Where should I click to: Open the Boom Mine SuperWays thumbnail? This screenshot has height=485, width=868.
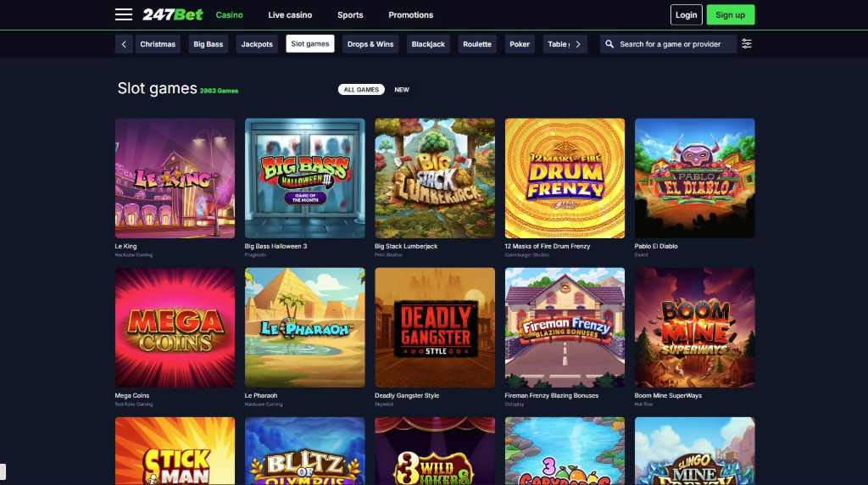click(x=695, y=328)
